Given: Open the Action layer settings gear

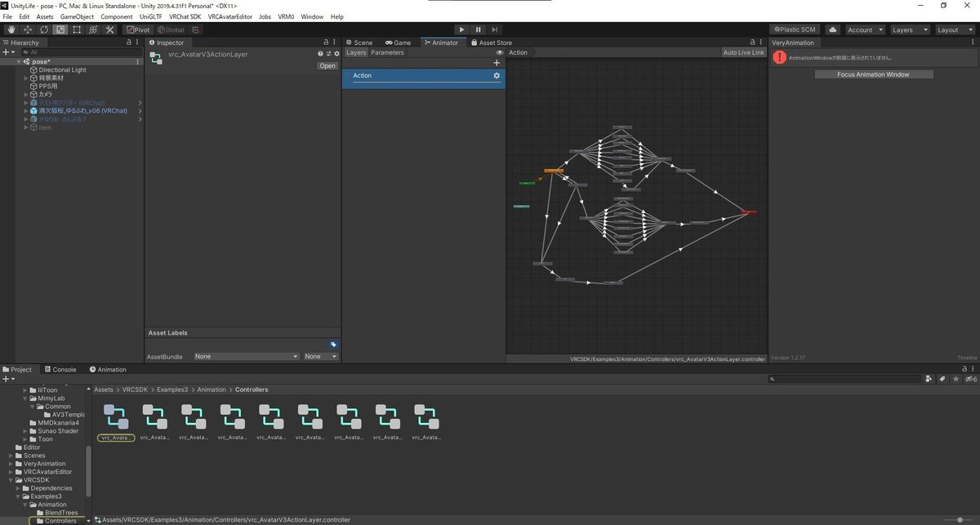Looking at the screenshot, I should 496,75.
